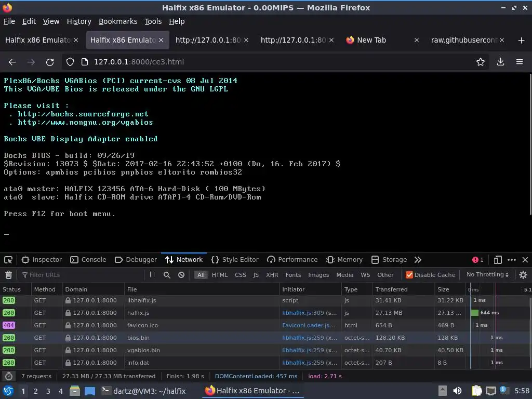532x399 pixels.
Task: Switch to the Console panel
Action: click(x=88, y=260)
